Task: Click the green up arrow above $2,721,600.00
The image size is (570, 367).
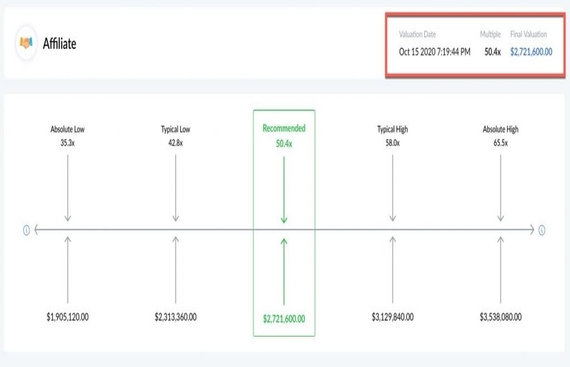Action: (284, 271)
